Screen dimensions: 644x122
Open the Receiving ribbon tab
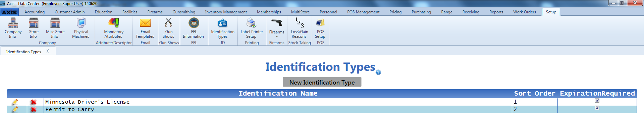click(471, 12)
